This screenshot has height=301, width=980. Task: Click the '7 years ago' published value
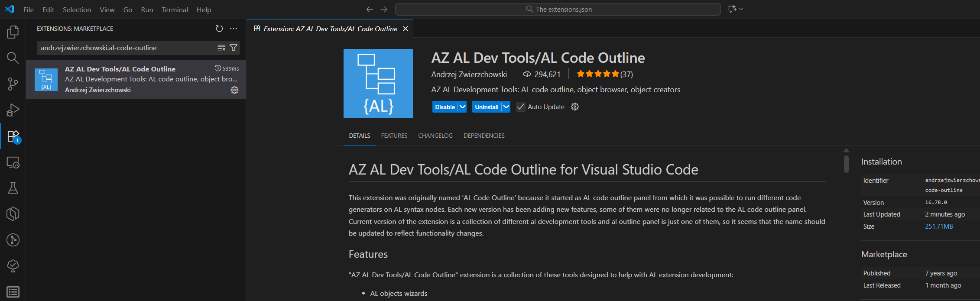click(941, 273)
